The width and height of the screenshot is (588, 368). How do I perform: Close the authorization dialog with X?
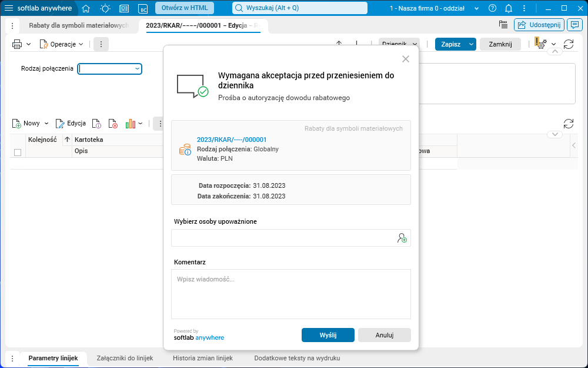point(405,59)
